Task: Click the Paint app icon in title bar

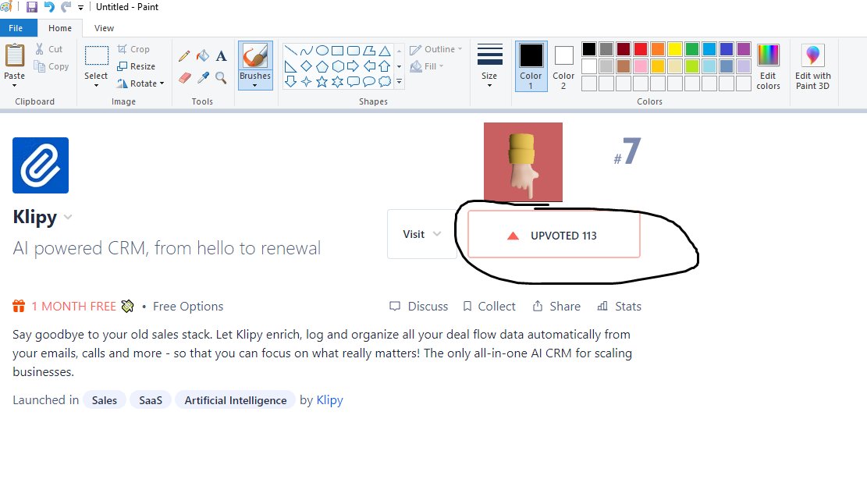Action: pyautogui.click(x=5, y=6)
